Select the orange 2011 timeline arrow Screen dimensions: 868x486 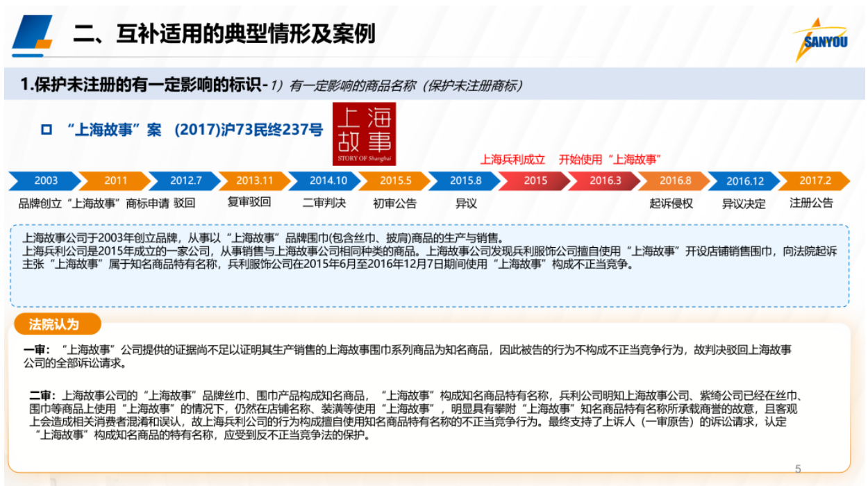(x=115, y=181)
